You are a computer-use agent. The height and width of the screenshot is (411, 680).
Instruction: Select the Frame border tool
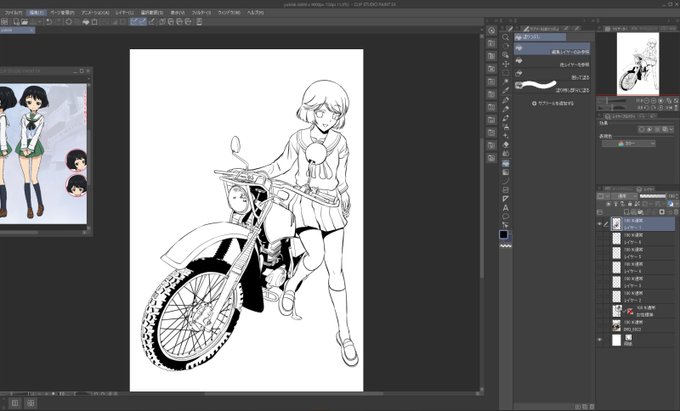tap(505, 190)
